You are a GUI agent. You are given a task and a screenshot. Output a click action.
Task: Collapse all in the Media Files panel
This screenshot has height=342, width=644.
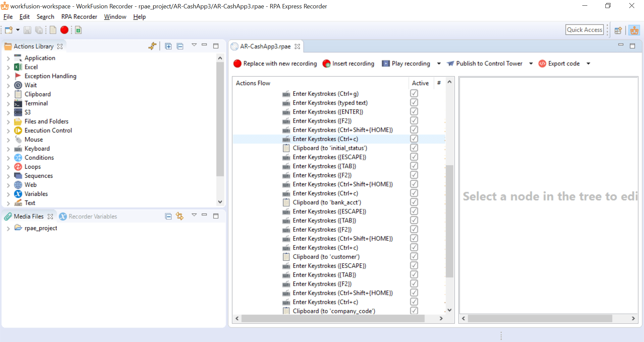[168, 216]
